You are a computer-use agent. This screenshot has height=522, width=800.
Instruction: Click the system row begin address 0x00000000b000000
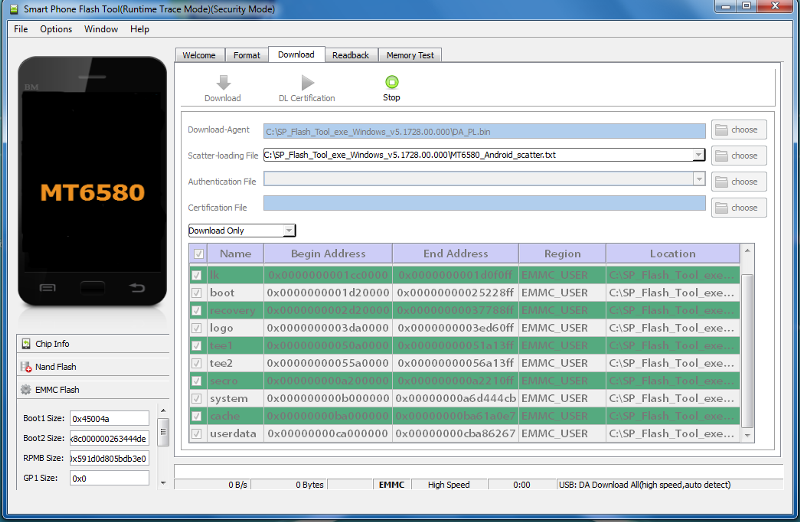point(328,399)
